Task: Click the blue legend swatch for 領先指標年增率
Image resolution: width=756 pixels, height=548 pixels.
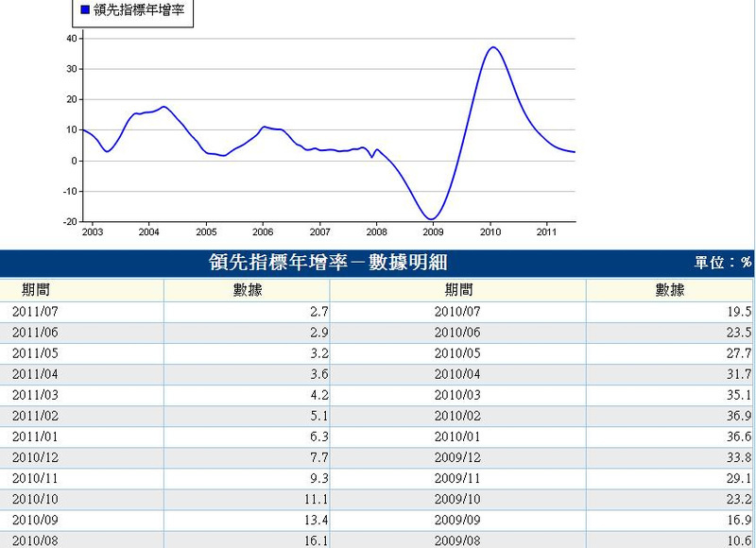Action: point(85,9)
